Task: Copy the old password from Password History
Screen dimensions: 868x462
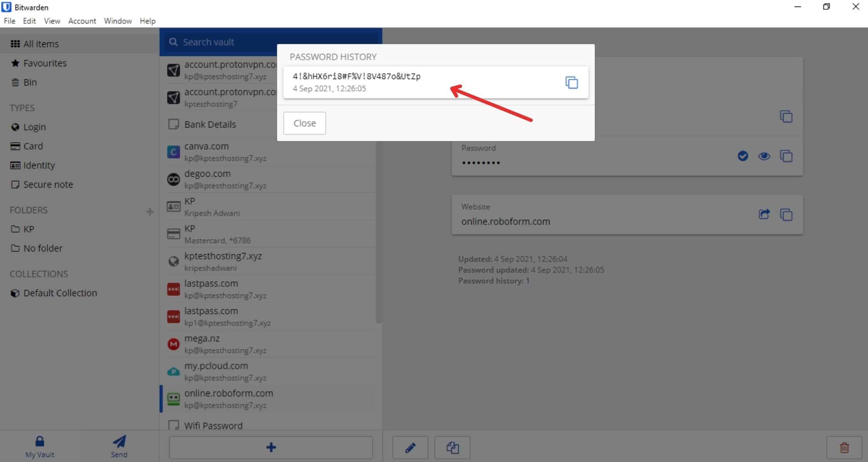Action: (572, 83)
